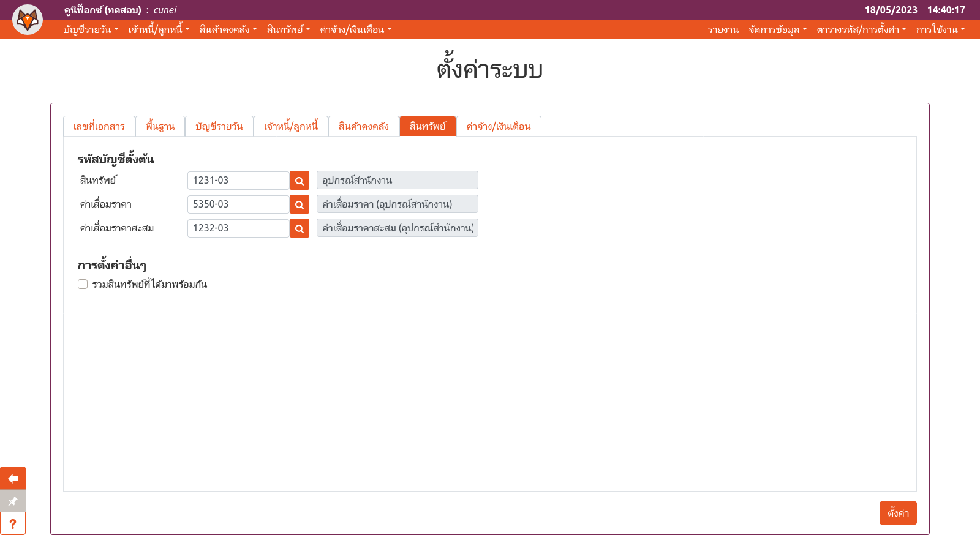Click the back arrow icon in sidebar
980x551 pixels.
[13, 478]
